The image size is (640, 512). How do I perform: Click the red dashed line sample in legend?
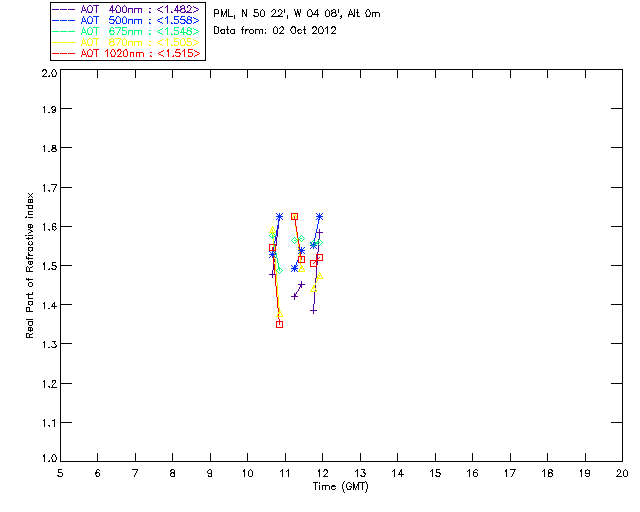pos(64,54)
